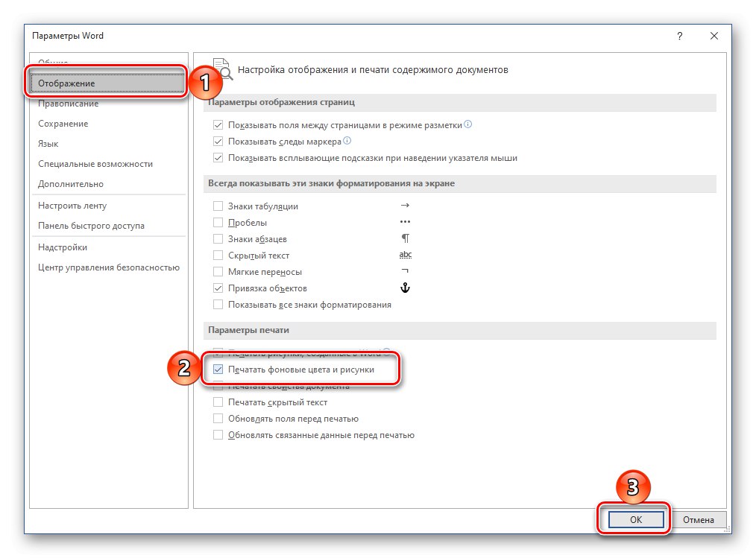Enable Скрытый текст display checkbox
Image resolution: width=756 pixels, height=558 pixels.
218,256
